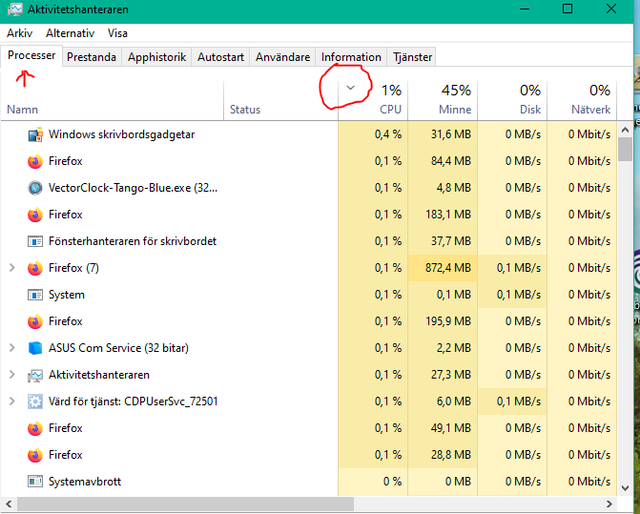Screen dimensions: 640x514
Task: Expand the Firefox (7) process group
Action: 12,268
